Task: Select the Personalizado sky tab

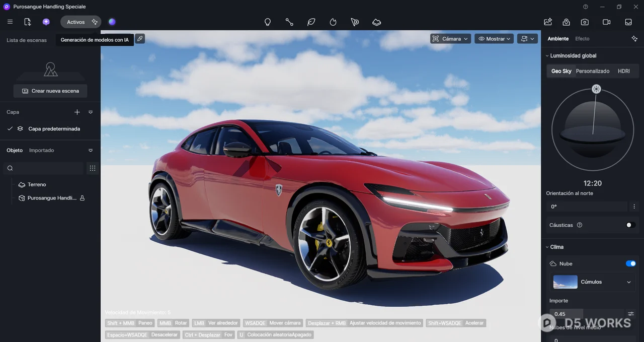Action: [593, 71]
